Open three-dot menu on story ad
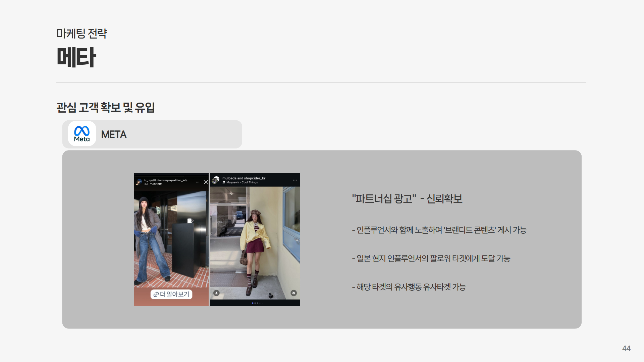 [198, 182]
